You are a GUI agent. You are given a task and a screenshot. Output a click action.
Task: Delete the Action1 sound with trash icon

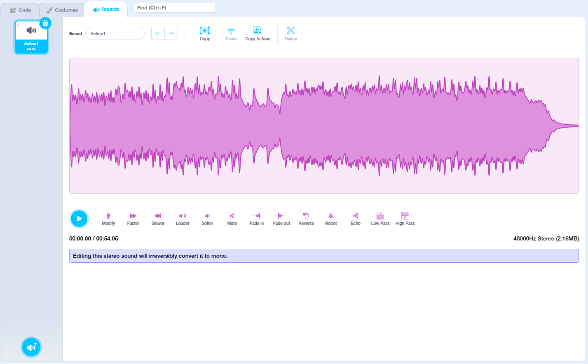click(45, 23)
